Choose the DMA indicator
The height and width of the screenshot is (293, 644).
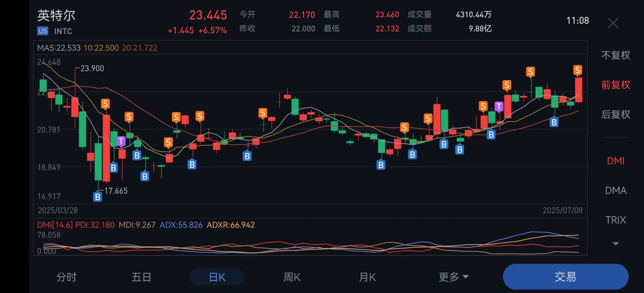click(616, 190)
